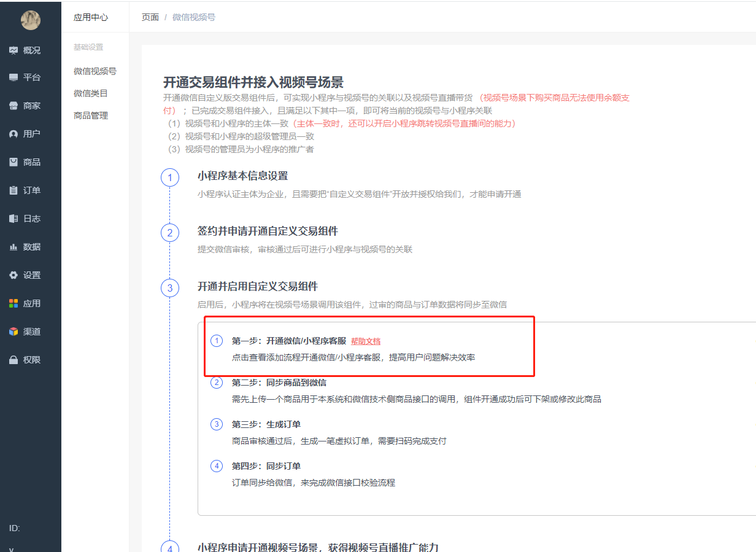
Task: Click the user avatar at top left
Action: click(x=30, y=20)
